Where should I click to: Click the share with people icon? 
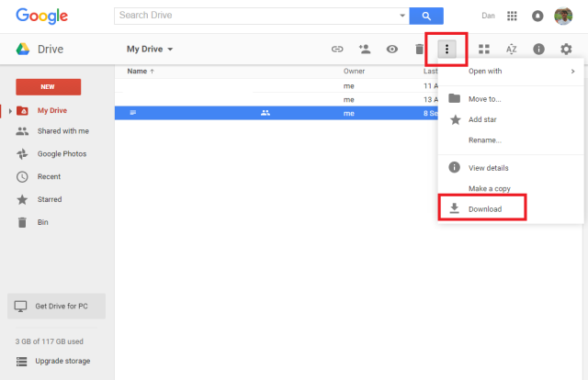[x=365, y=49]
